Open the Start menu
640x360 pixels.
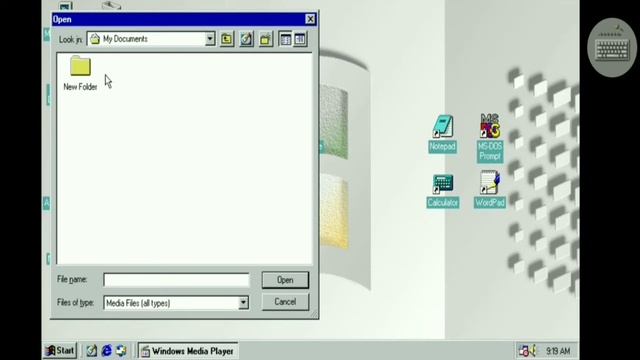(x=60, y=351)
